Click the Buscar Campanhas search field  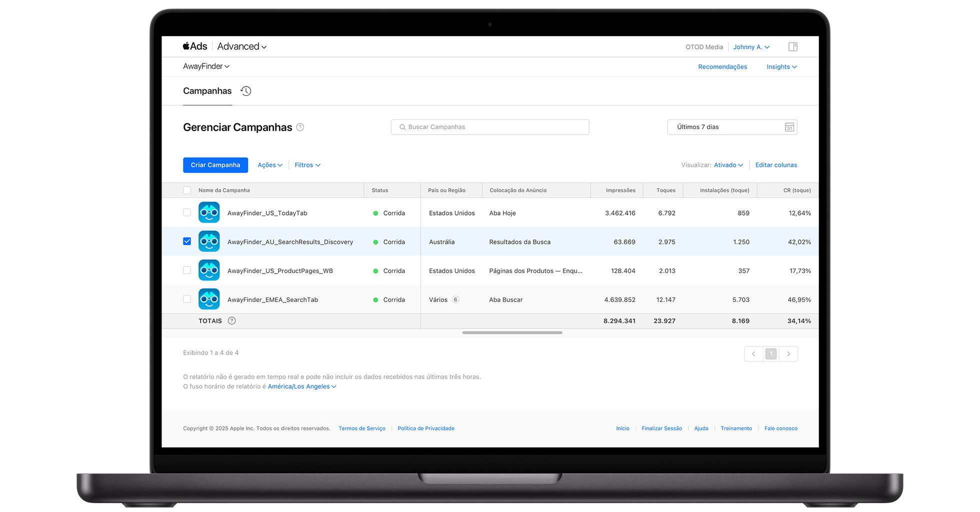coord(490,127)
